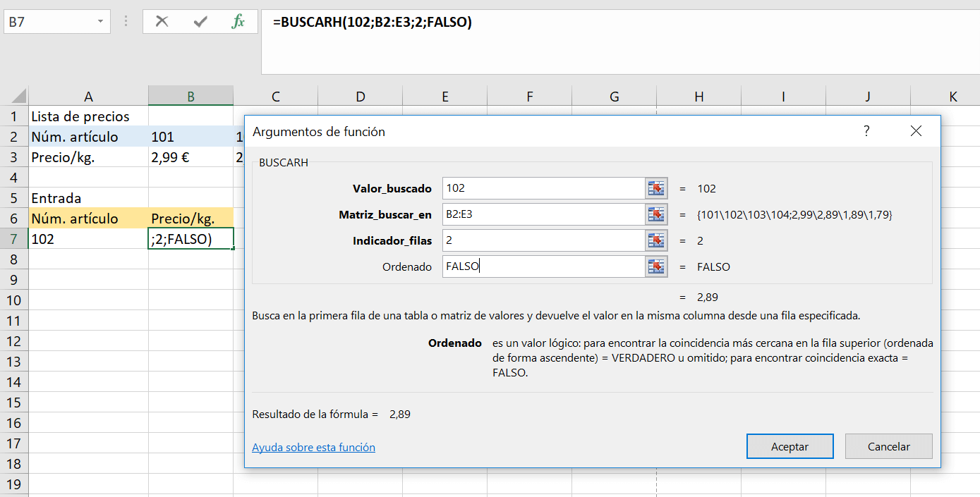Click the select-all corner triangle
The image size is (980, 497).
point(19,96)
